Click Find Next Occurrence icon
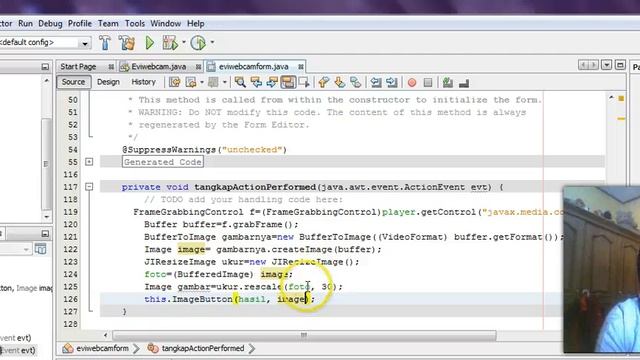 click(x=272, y=82)
